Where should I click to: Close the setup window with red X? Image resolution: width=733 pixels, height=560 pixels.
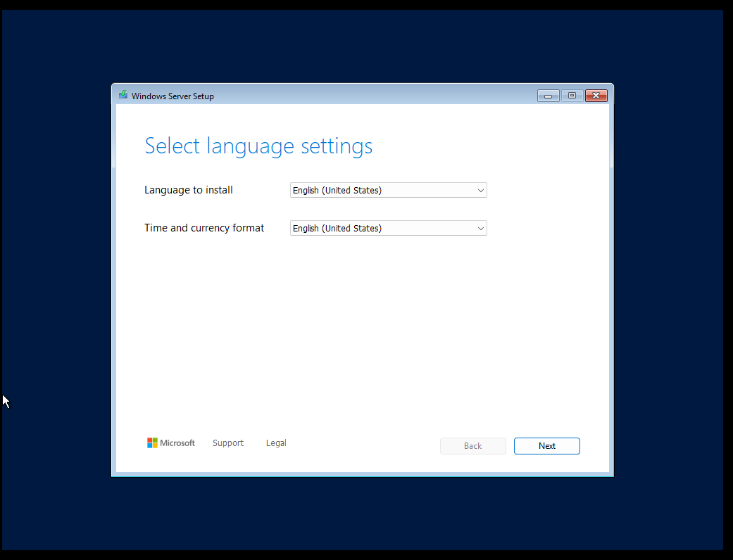point(596,96)
